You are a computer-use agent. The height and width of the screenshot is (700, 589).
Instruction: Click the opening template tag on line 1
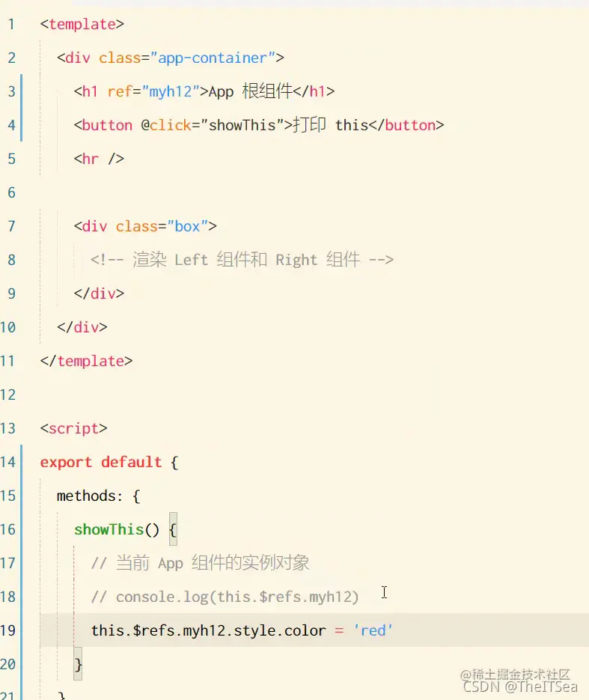click(82, 24)
